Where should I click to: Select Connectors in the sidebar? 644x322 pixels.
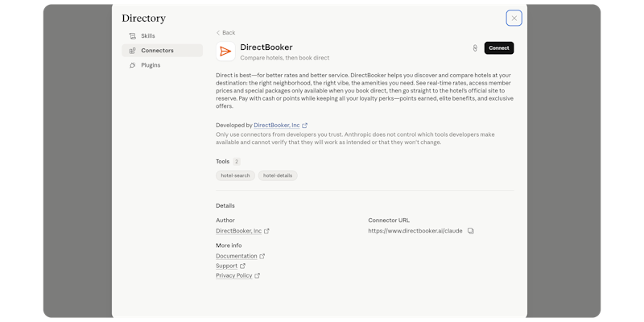tap(163, 51)
